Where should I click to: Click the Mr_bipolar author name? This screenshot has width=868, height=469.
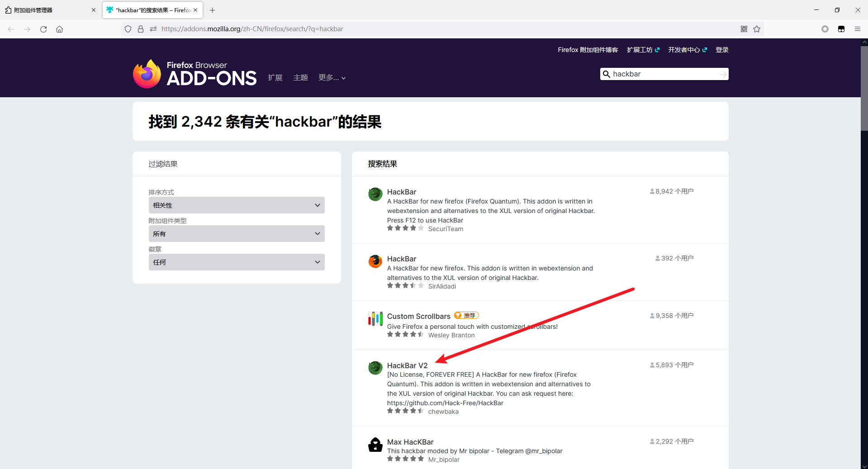point(444,460)
